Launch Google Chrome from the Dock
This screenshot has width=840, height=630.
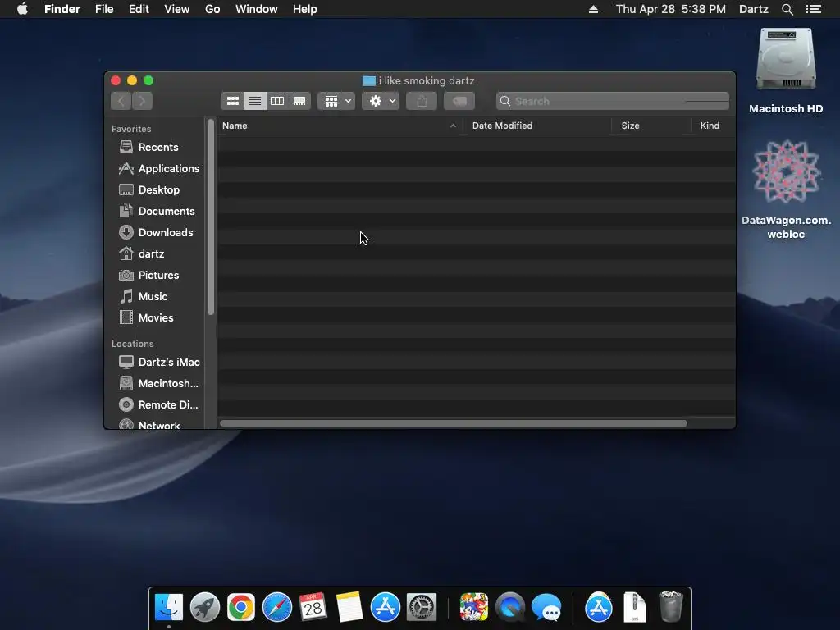(241, 607)
